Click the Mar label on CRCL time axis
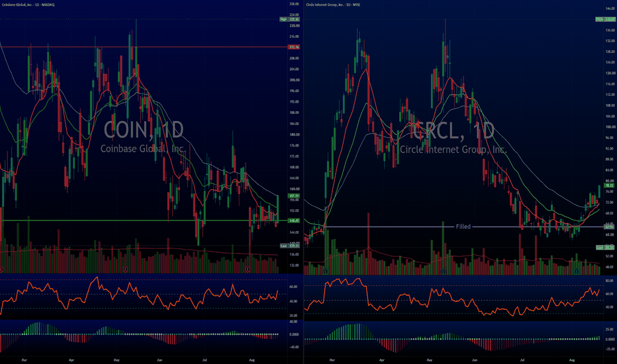This screenshot has height=364, width=617. tap(332, 360)
